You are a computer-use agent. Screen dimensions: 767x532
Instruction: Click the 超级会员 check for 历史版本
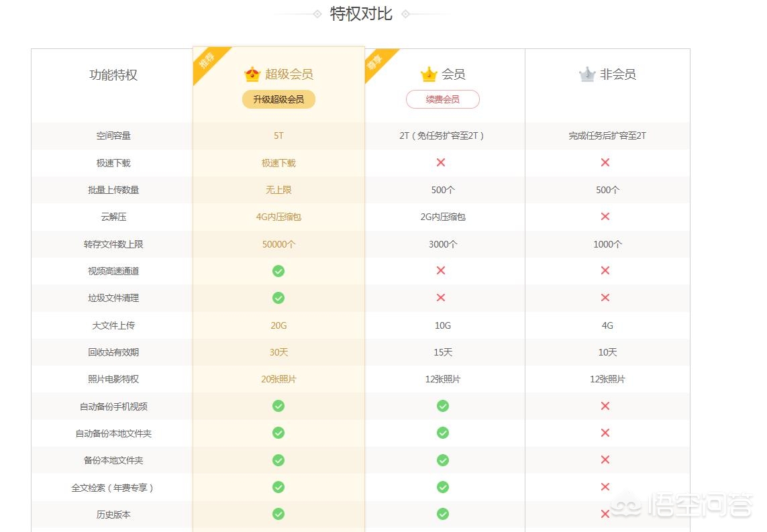click(278, 514)
